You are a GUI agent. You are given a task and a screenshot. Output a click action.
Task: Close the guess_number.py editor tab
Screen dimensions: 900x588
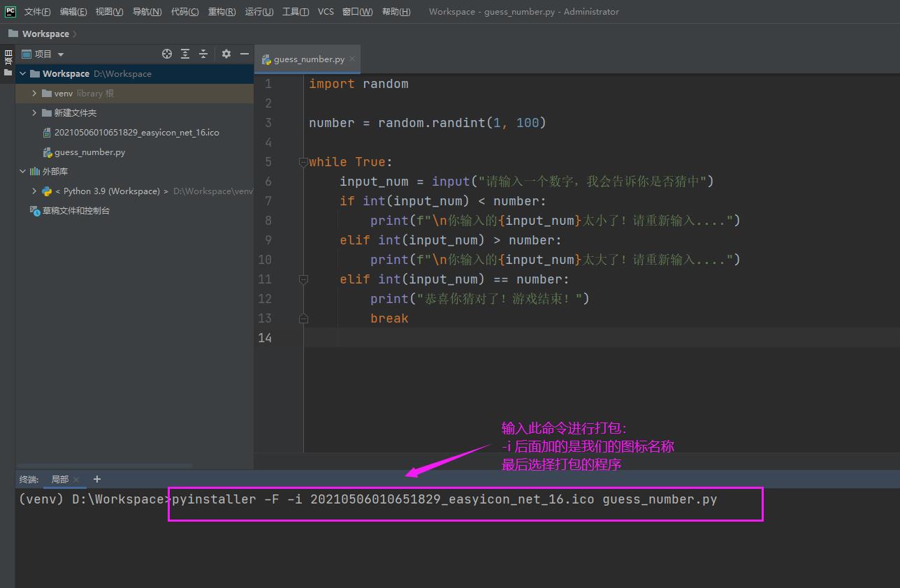pos(352,59)
